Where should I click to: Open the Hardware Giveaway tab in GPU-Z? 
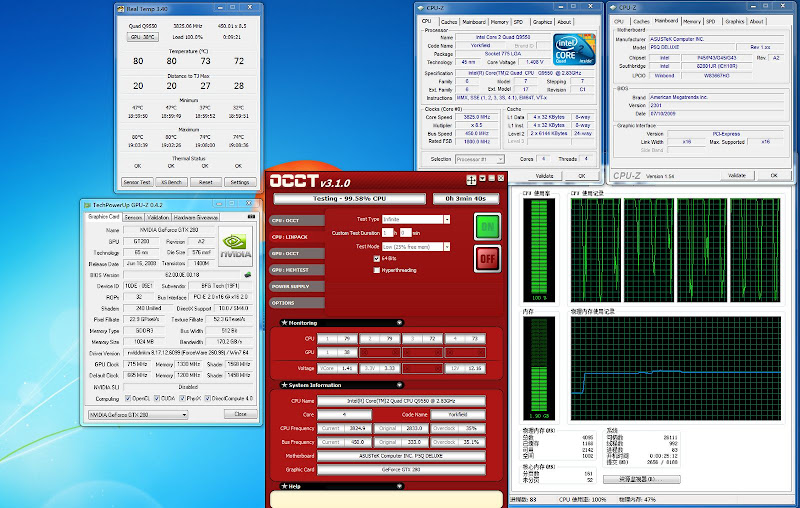[x=196, y=217]
